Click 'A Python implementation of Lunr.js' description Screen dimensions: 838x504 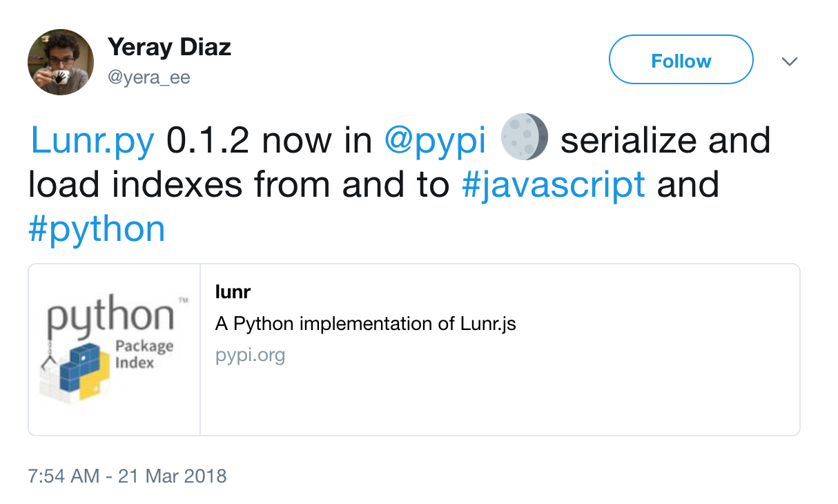tap(366, 324)
